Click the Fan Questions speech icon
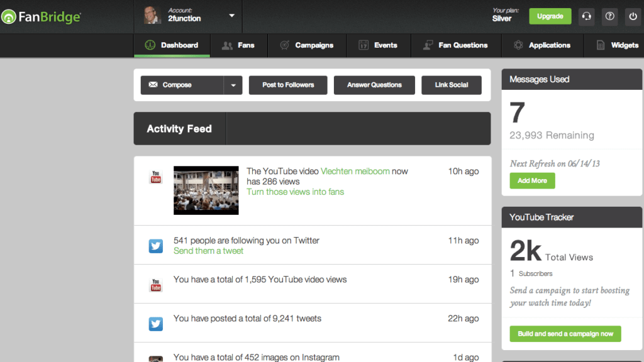Image resolution: width=644 pixels, height=362 pixels. click(x=428, y=45)
